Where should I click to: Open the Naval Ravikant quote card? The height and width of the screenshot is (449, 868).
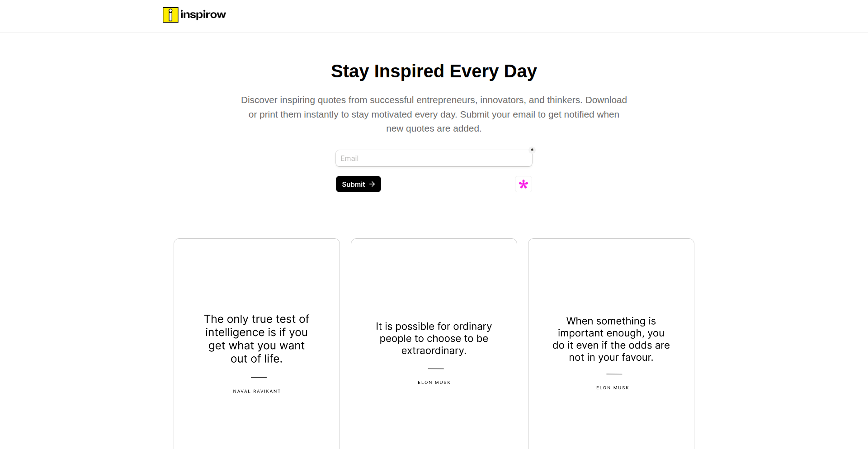coord(257,344)
